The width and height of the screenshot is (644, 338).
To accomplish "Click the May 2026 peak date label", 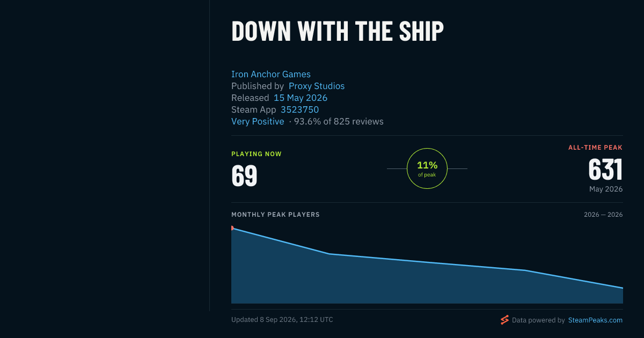I will tap(606, 189).
